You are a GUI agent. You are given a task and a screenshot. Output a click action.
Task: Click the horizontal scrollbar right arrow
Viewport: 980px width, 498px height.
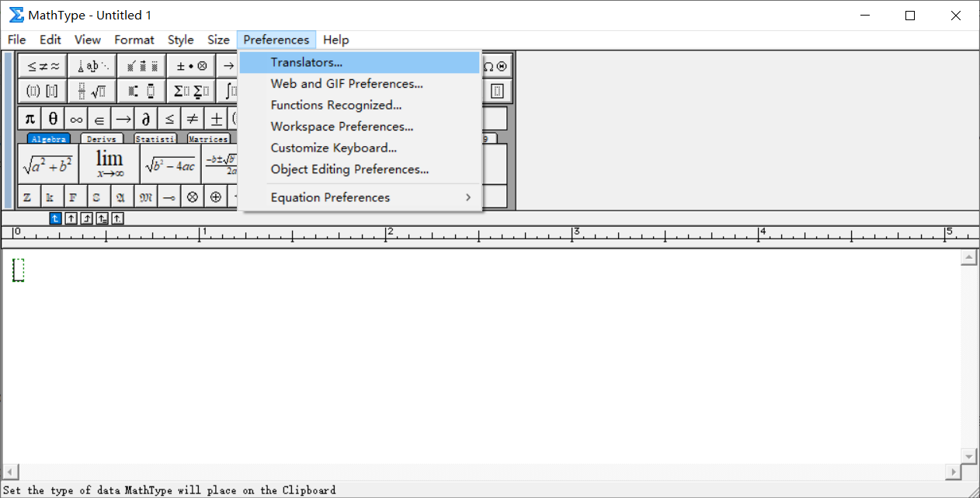953,472
